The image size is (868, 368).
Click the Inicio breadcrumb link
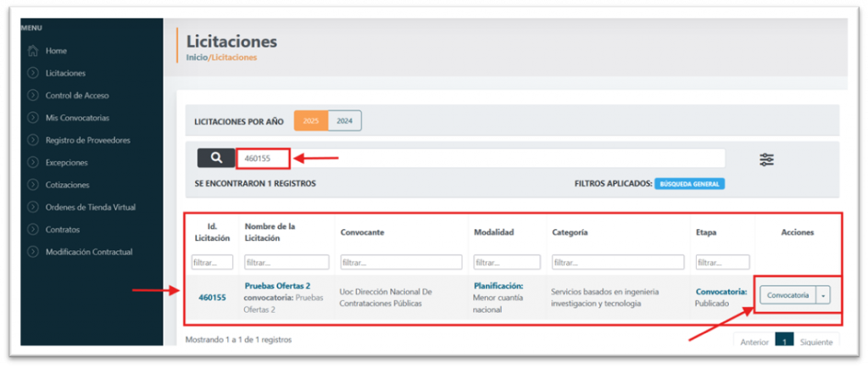click(x=196, y=57)
